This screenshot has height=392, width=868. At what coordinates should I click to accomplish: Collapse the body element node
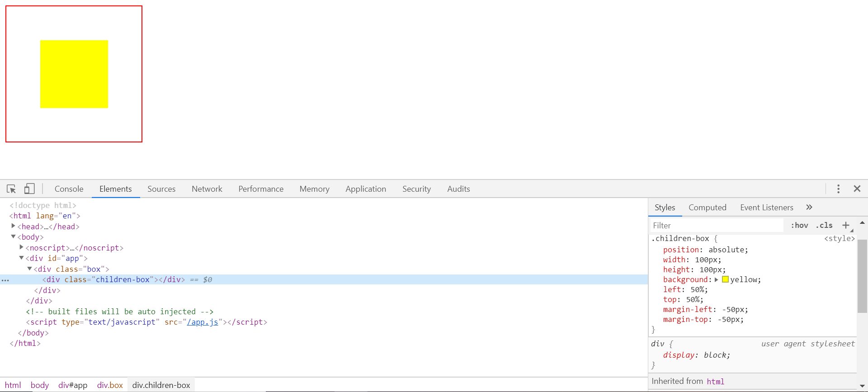[13, 236]
